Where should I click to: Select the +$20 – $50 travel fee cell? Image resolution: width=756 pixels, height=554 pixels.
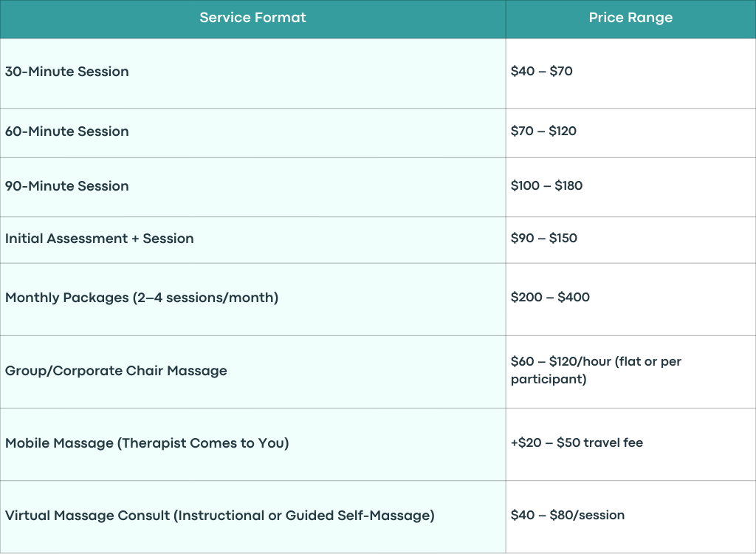click(630, 445)
